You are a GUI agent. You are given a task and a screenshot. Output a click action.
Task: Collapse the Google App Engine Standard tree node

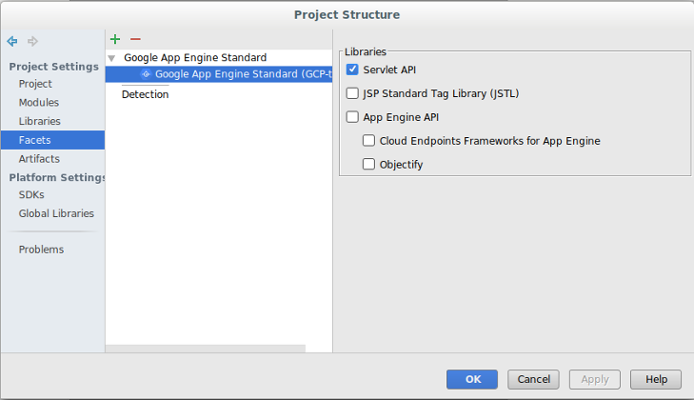(112, 58)
